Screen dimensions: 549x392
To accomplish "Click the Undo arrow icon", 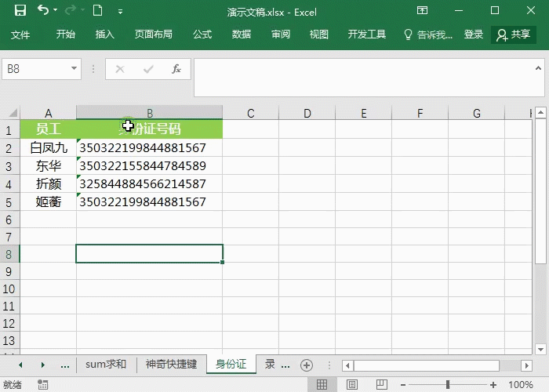I will point(42,10).
